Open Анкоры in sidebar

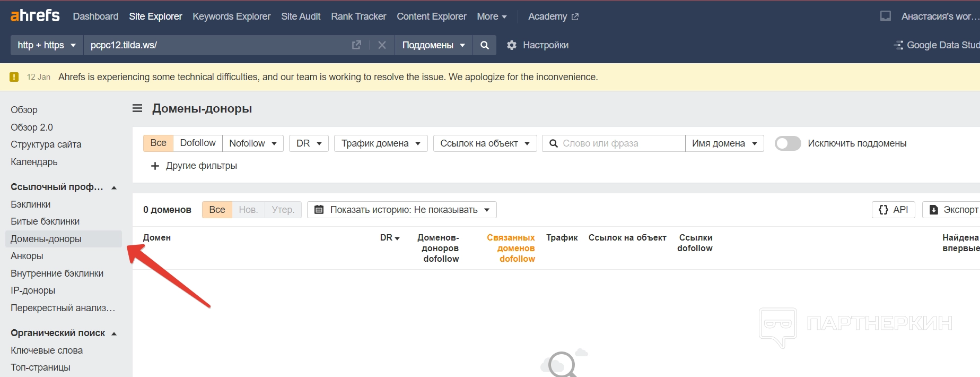[27, 256]
